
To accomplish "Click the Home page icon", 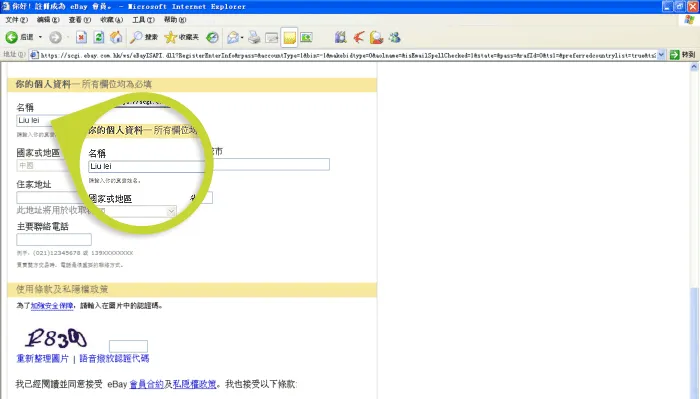I will tap(116, 37).
